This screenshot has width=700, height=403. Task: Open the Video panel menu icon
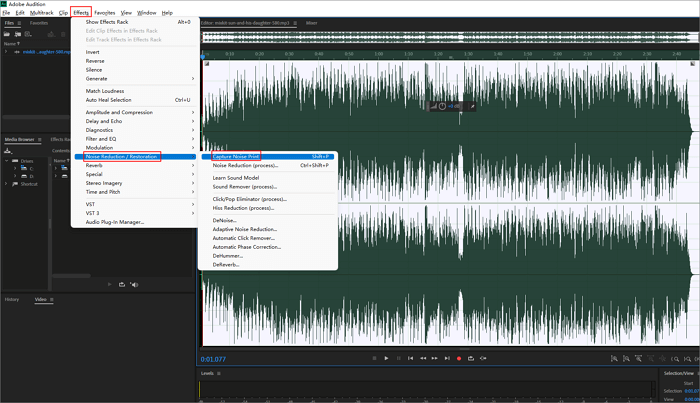52,299
